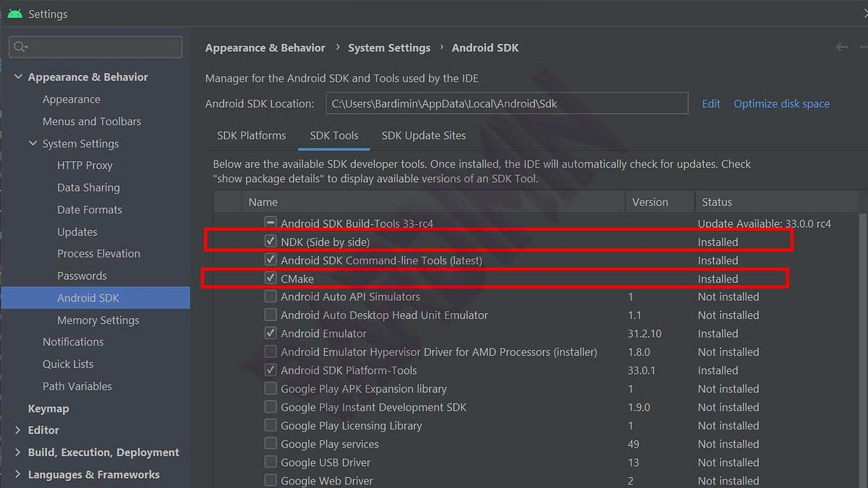Click inside the Android SDK Location field

[506, 103]
